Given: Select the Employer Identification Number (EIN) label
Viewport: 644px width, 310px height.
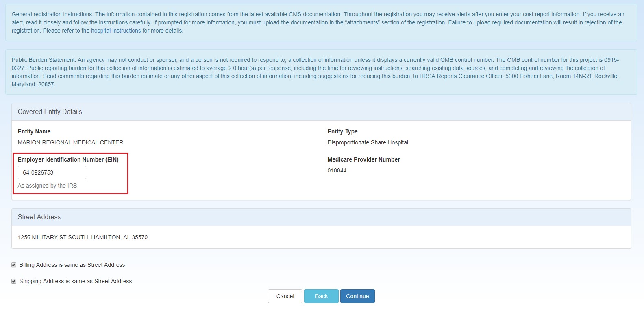Looking at the screenshot, I should (x=68, y=159).
